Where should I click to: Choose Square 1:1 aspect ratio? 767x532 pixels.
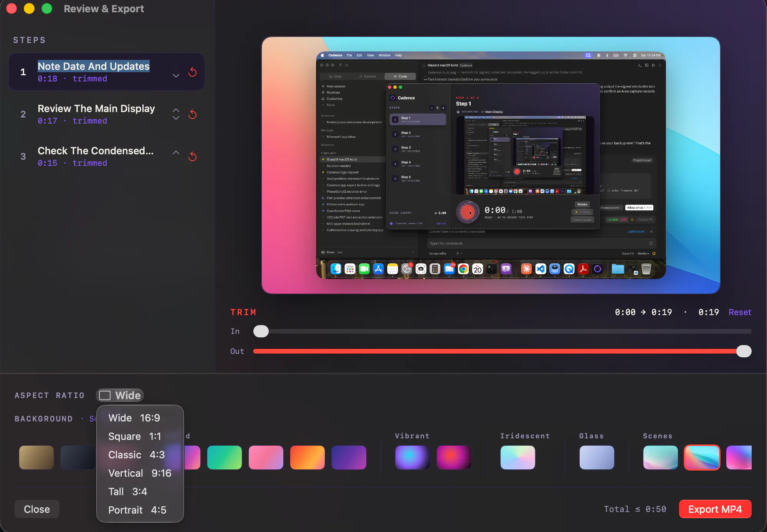point(140,436)
